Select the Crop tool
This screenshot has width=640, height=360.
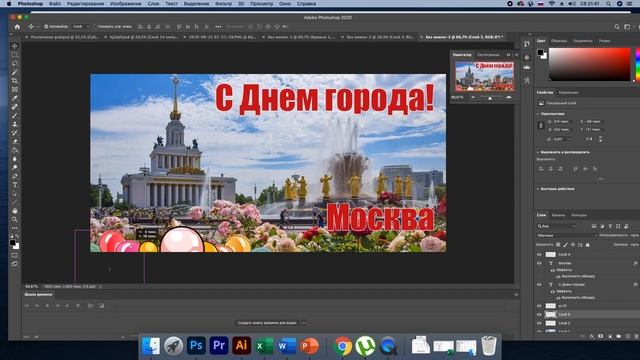(x=15, y=81)
